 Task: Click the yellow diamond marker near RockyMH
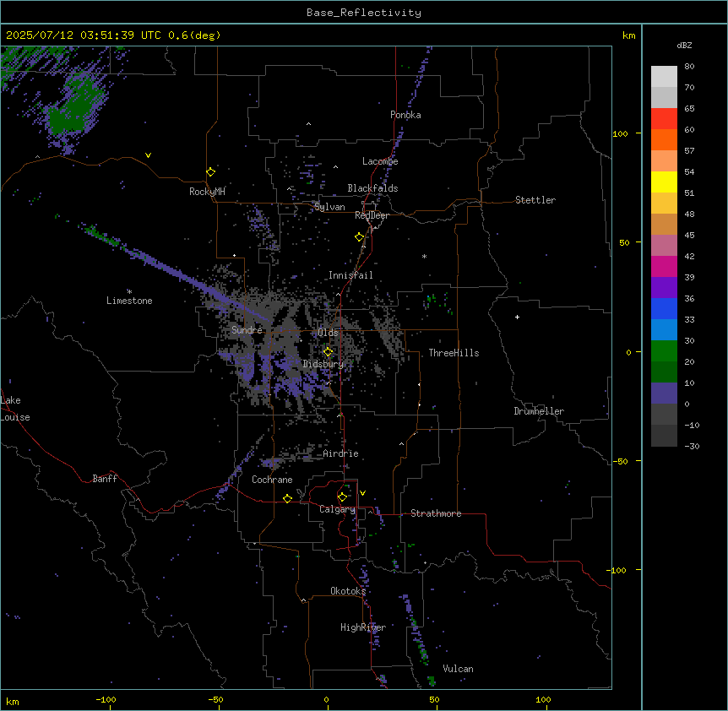pos(211,171)
